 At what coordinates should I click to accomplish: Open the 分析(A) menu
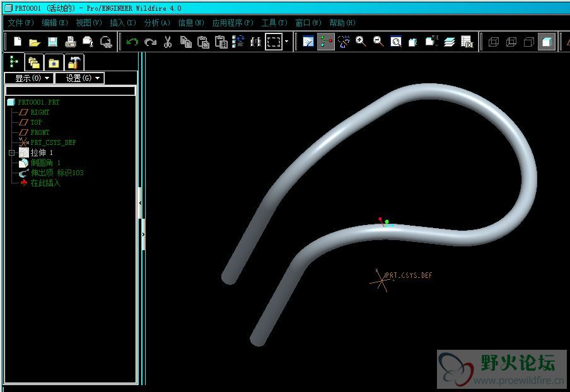pos(157,23)
